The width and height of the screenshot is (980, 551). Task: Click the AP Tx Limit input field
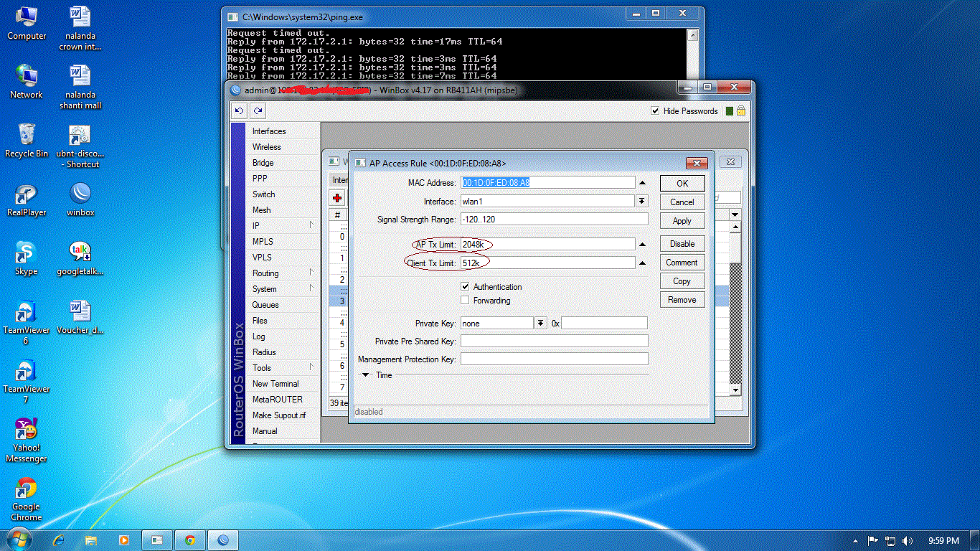547,245
